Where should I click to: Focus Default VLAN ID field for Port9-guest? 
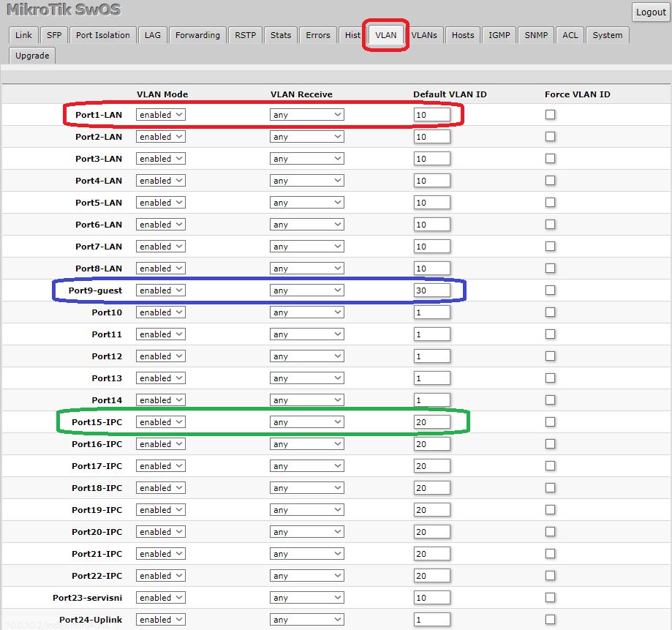pos(431,290)
